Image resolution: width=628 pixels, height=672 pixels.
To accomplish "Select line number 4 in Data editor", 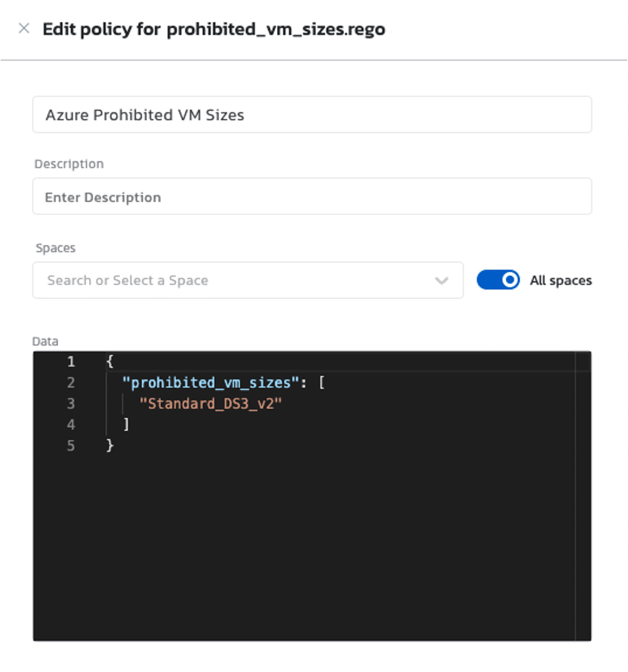I will coord(71,425).
